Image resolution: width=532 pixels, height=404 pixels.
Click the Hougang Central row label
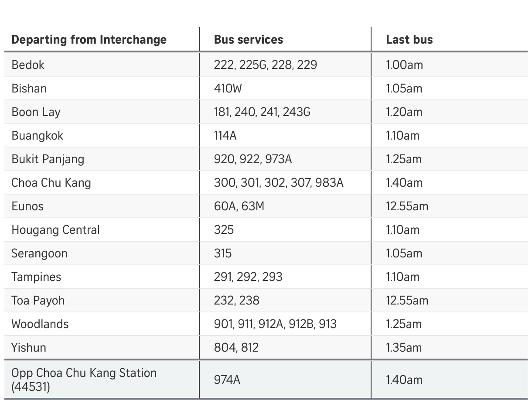(x=55, y=230)
